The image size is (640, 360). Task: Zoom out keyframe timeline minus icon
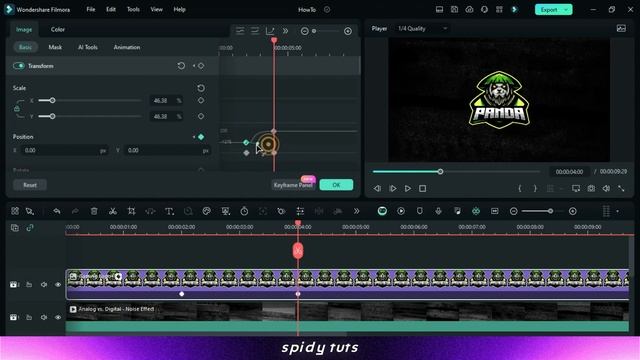click(x=304, y=31)
